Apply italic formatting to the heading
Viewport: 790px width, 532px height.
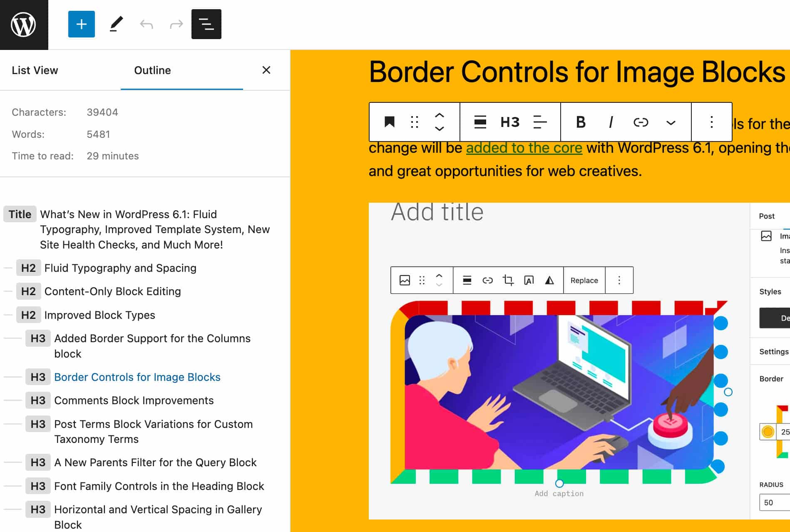pos(611,122)
